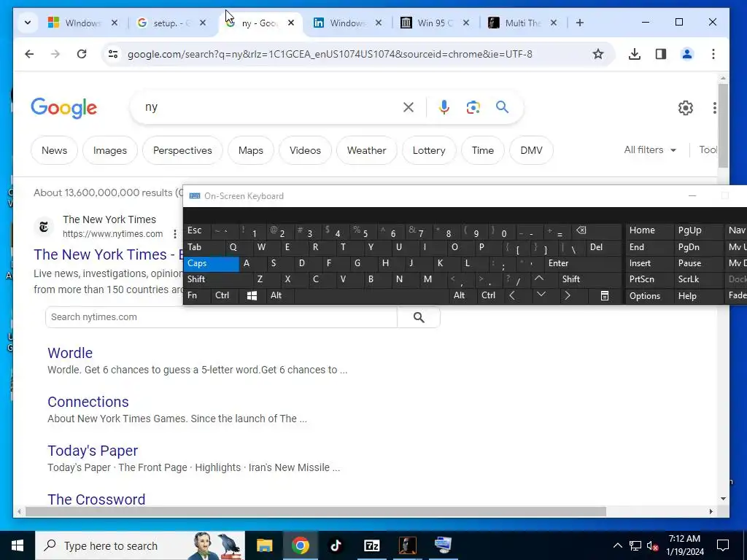747x560 pixels.
Task: Open Options on the on-screen keyboard
Action: point(645,296)
